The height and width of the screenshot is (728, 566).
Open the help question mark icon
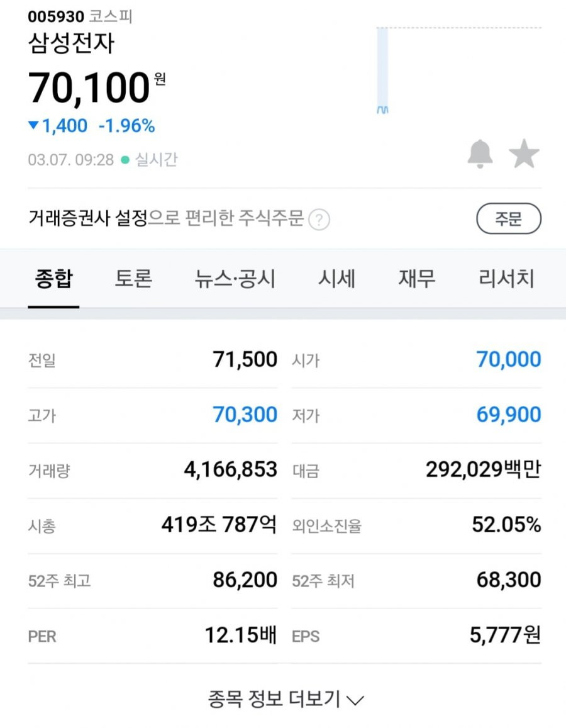click(319, 219)
